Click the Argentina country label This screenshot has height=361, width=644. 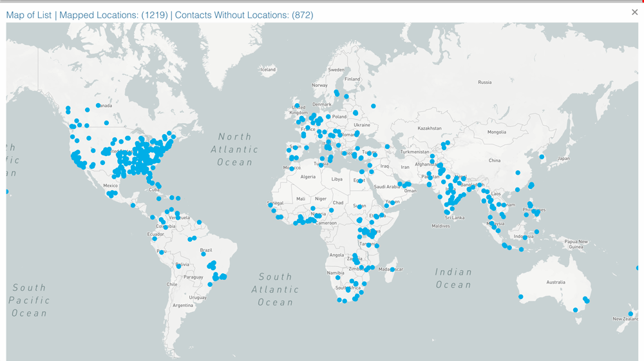coord(183,306)
